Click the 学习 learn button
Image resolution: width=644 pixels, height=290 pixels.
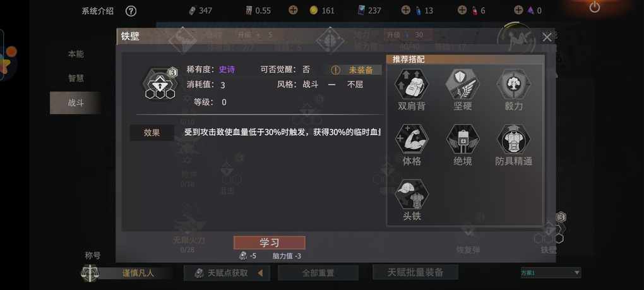[x=270, y=243]
